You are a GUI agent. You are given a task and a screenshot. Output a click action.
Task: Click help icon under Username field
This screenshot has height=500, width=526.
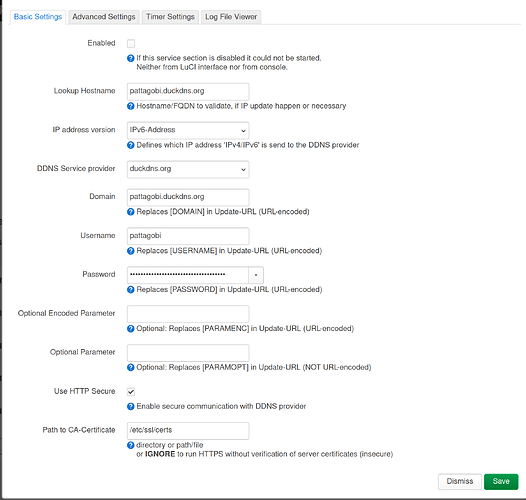pos(130,251)
